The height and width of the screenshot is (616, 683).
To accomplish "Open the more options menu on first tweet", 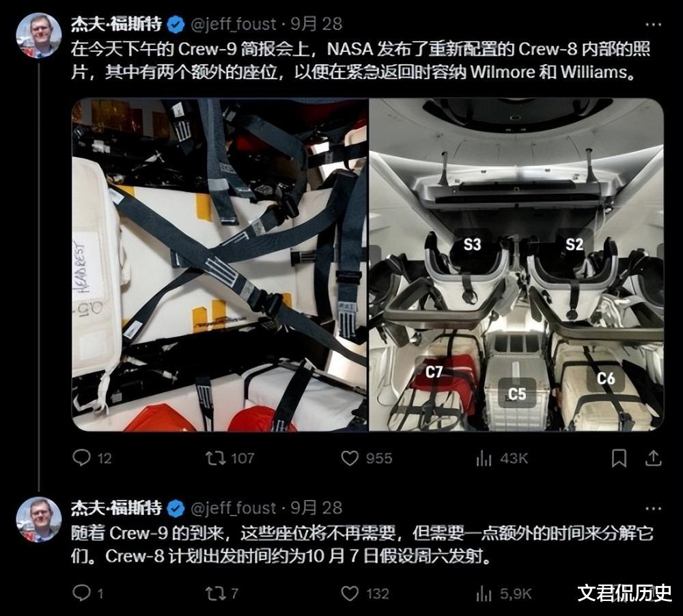I will (x=654, y=25).
